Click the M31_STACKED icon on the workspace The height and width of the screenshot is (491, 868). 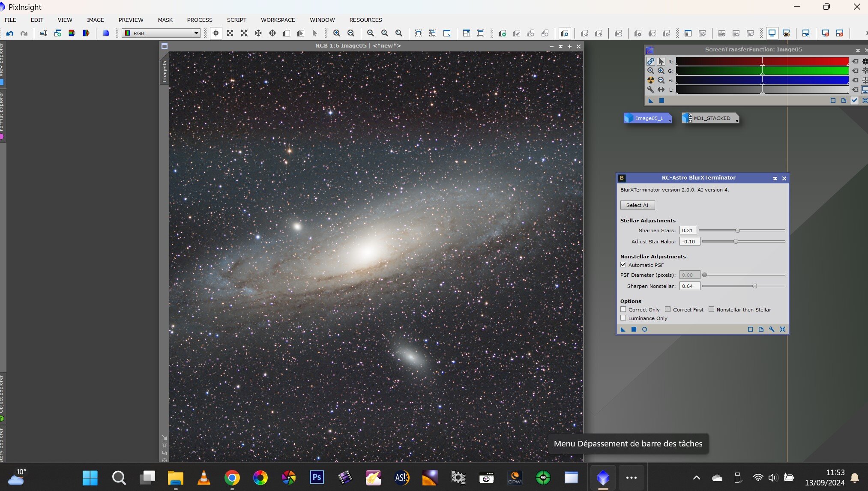(711, 118)
